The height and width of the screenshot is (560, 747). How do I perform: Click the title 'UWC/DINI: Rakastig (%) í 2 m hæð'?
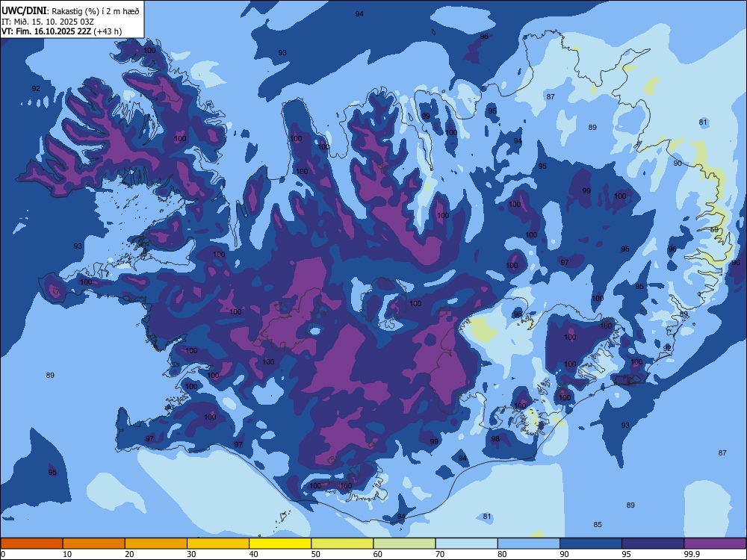click(x=70, y=11)
